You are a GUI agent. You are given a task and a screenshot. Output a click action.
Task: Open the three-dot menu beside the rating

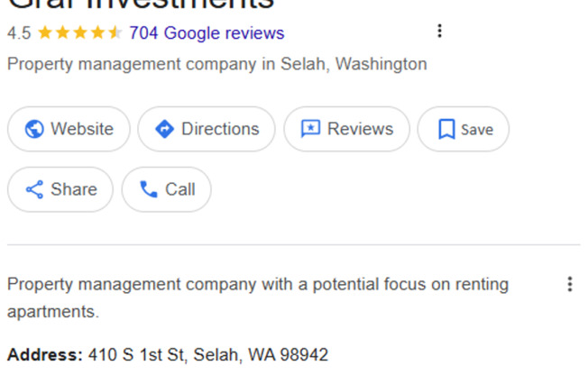[439, 32]
